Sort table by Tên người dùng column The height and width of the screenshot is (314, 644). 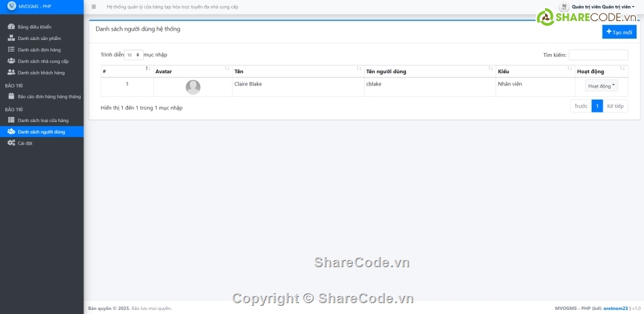pos(428,71)
